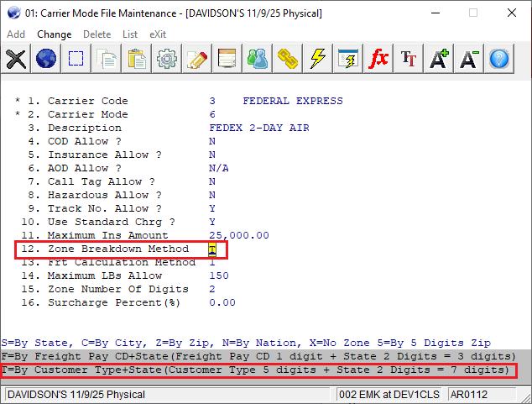Viewport: 532px width, 404px height.
Task: Click the yellow lightning bolt icon
Action: coord(318,59)
